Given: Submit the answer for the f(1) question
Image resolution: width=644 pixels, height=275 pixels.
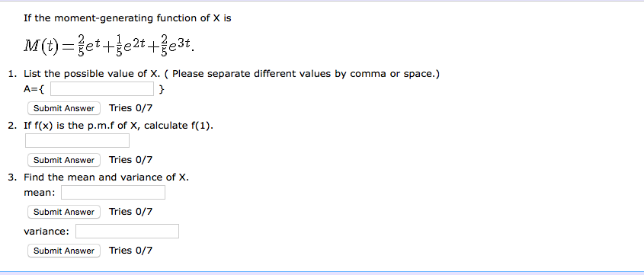Looking at the screenshot, I should tap(64, 160).
